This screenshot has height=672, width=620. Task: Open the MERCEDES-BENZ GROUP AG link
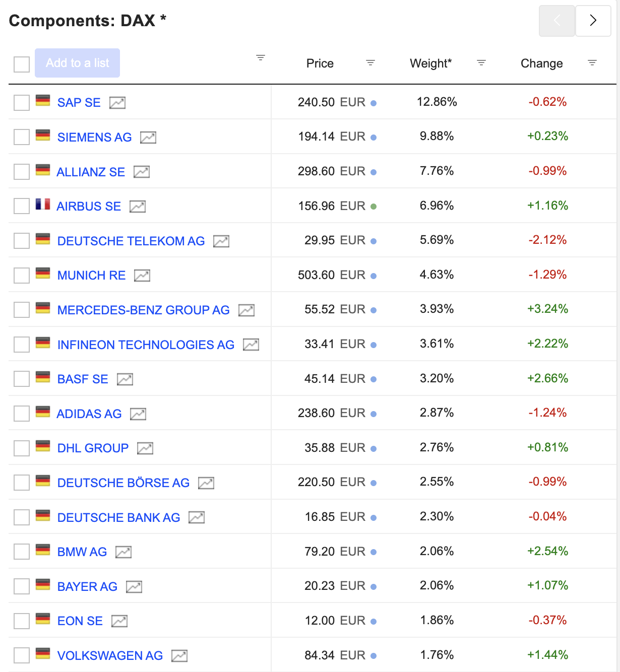(143, 310)
